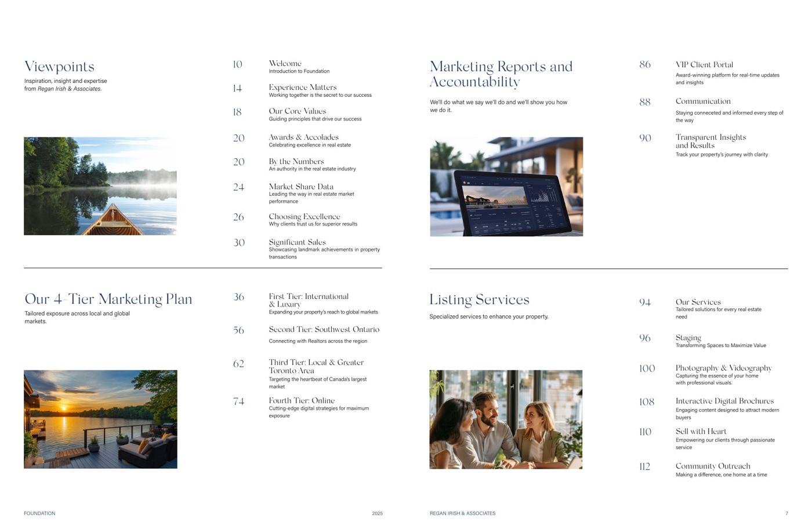
Task: Select the "Our 4-Tier Marketing Plan" heading
Action: 108,299
